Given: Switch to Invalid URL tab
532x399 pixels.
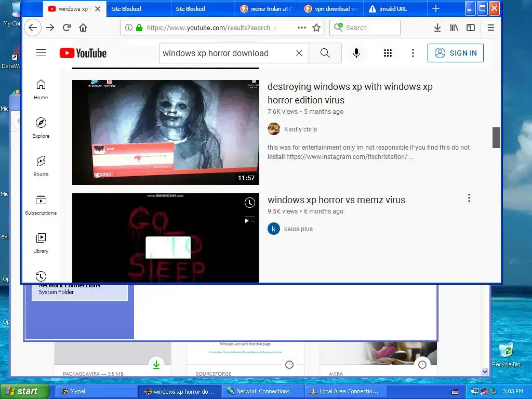Looking at the screenshot, I should pyautogui.click(x=395, y=9).
